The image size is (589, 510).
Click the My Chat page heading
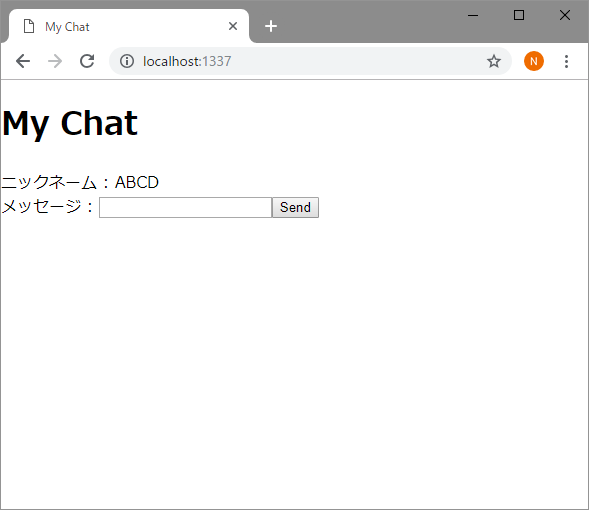click(70, 124)
